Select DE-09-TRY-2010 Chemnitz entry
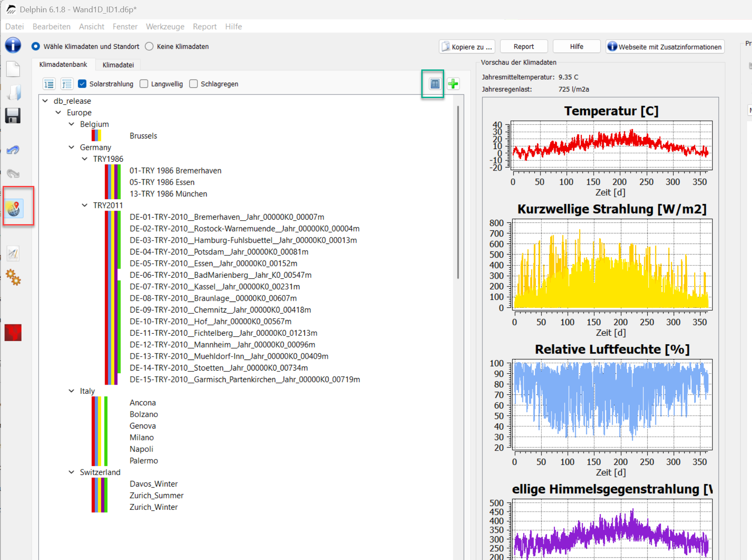The height and width of the screenshot is (560, 752). (220, 310)
